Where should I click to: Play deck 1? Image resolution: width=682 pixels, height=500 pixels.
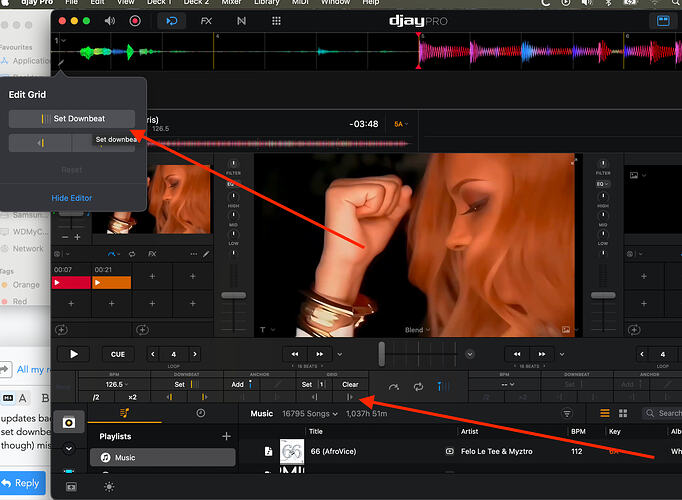point(74,354)
